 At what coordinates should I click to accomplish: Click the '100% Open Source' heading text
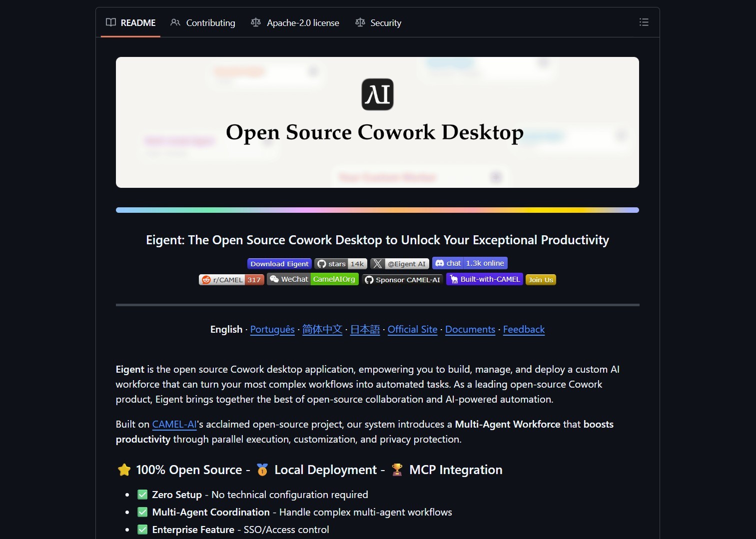pos(189,470)
